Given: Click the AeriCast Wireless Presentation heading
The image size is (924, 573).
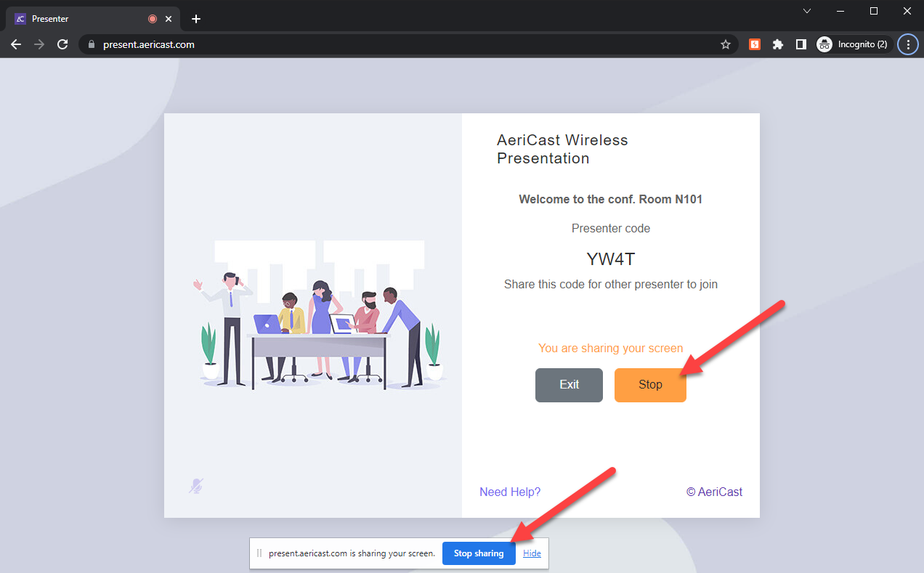Looking at the screenshot, I should [562, 149].
